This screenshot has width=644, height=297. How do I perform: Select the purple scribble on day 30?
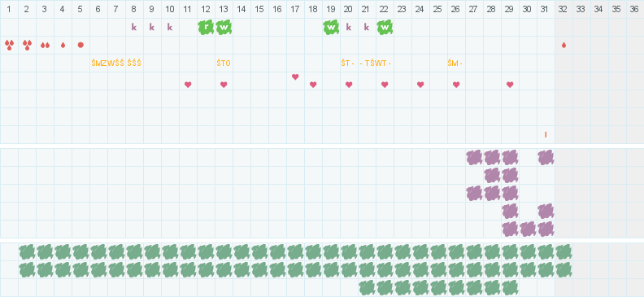[x=528, y=229]
